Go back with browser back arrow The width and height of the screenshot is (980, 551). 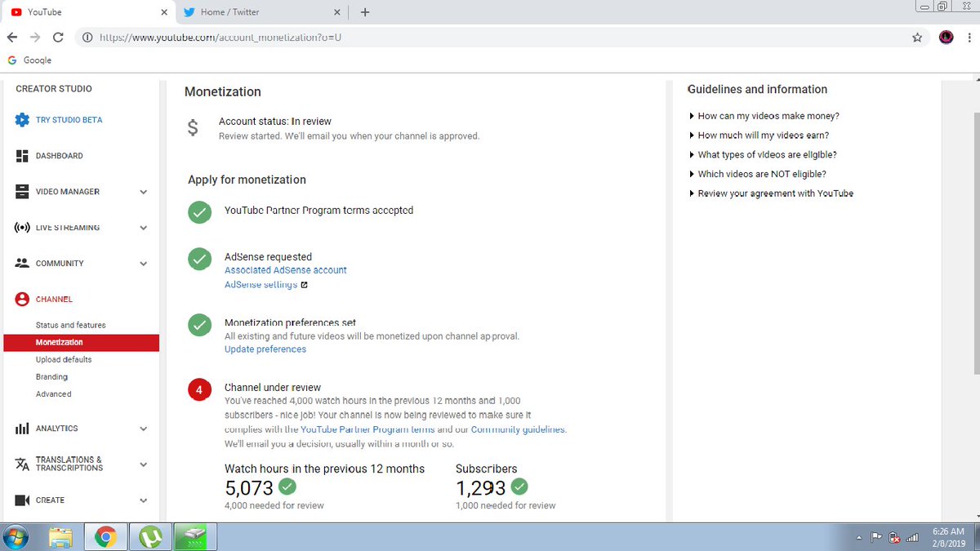12,38
